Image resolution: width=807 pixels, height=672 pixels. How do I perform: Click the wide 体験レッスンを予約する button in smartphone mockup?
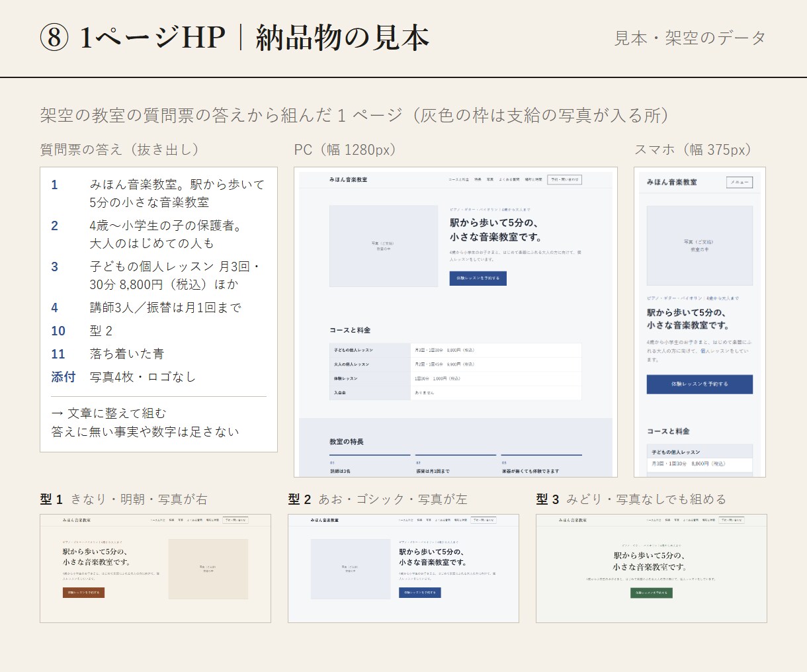tap(699, 384)
